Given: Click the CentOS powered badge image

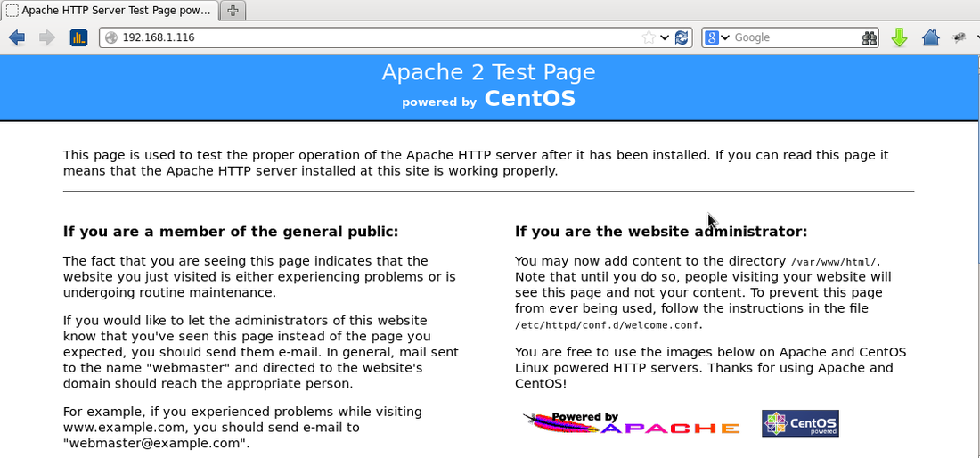Looking at the screenshot, I should 800,424.
